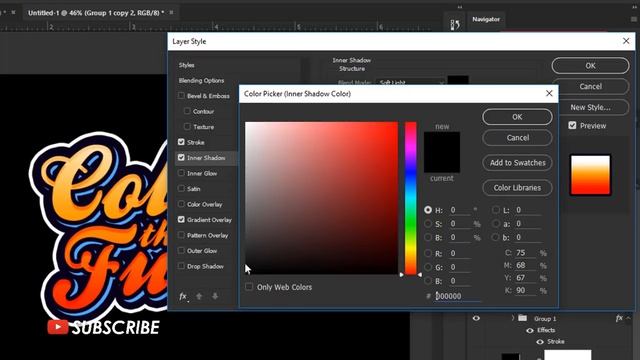Click the fx badge on Group 1 layer
640x360 pixels.
[x=619, y=318]
